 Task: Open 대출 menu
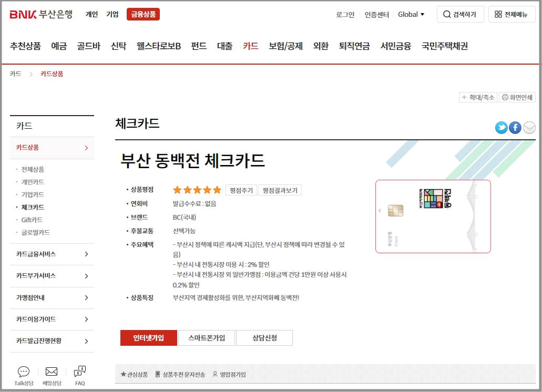click(x=224, y=46)
